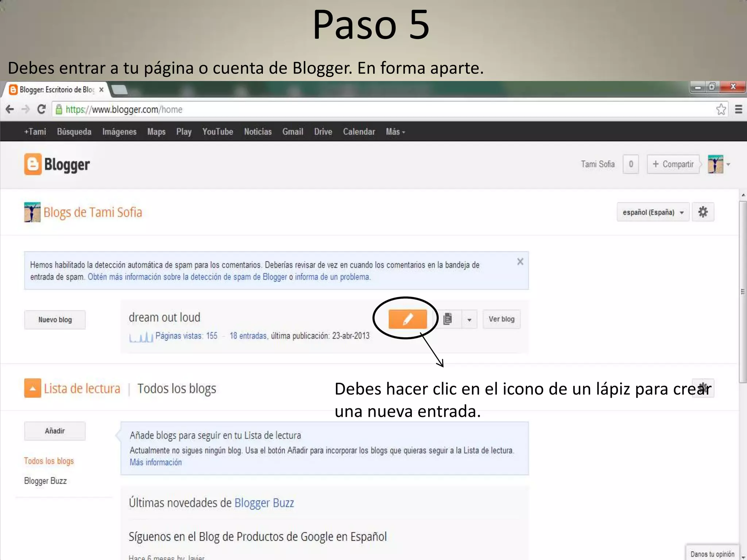Reload the page with refresh icon
747x560 pixels.
[42, 109]
